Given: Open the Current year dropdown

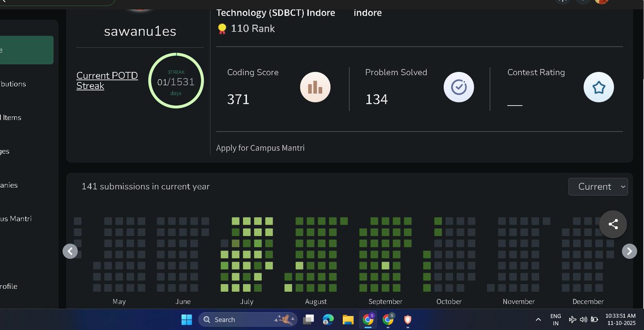Looking at the screenshot, I should pyautogui.click(x=598, y=187).
